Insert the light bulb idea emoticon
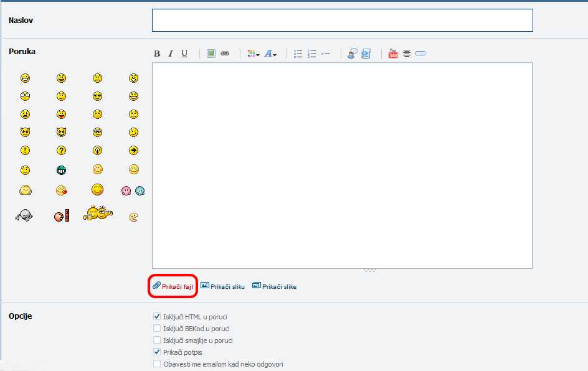 [x=98, y=150]
